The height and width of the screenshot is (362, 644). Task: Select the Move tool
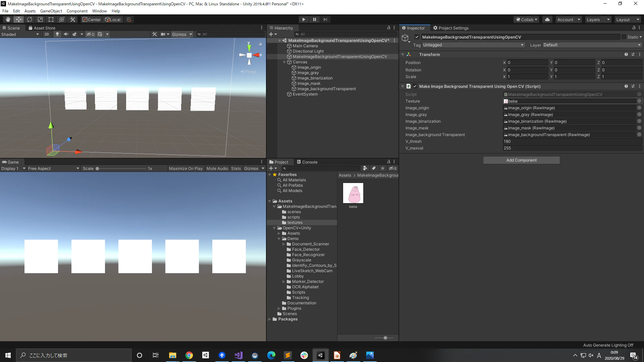(19, 19)
